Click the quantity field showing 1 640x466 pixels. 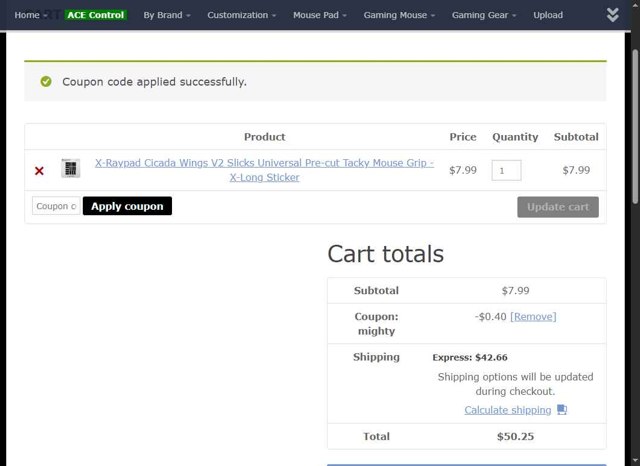click(506, 171)
